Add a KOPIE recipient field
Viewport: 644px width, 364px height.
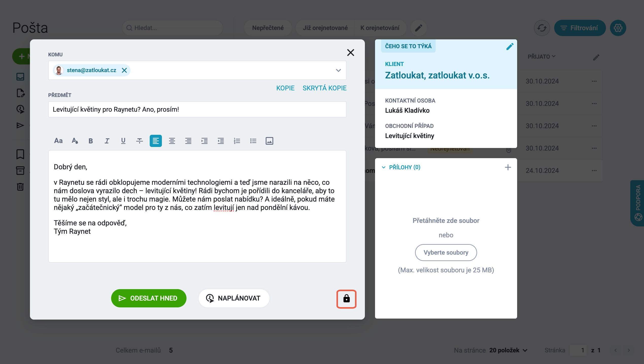point(285,88)
